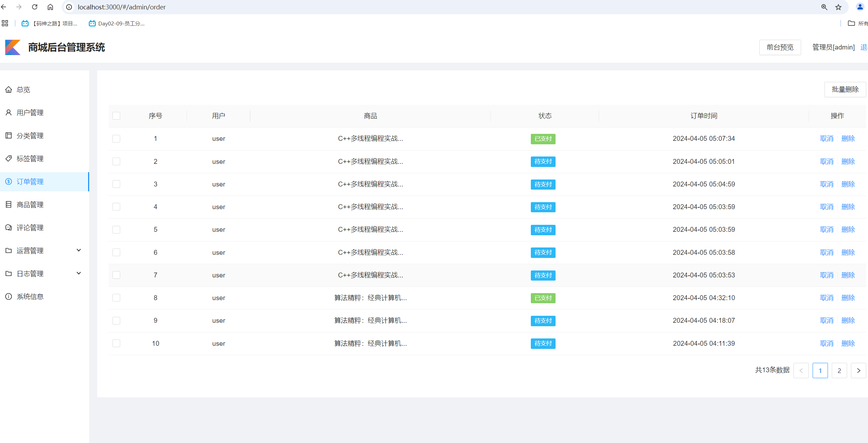This screenshot has height=443, width=868.
Task: Click the user icon beside 用户管理
Action: pos(9,113)
